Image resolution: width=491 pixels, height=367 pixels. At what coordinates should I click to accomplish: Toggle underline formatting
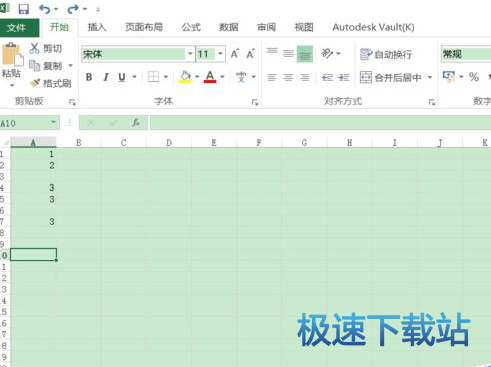(122, 77)
